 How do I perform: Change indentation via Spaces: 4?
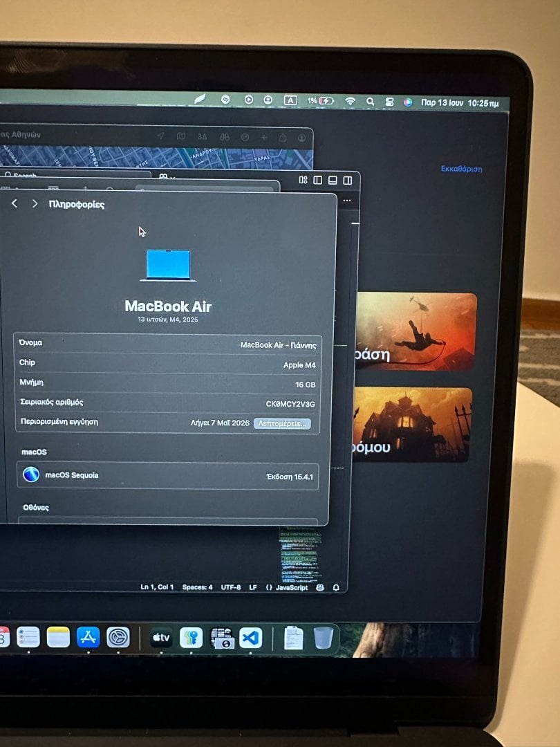point(197,587)
